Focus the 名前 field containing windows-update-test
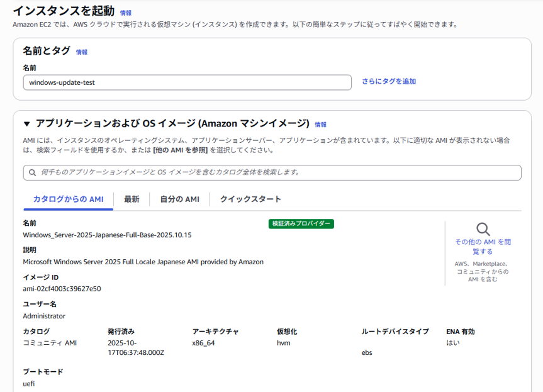The height and width of the screenshot is (392, 543). pos(187,82)
